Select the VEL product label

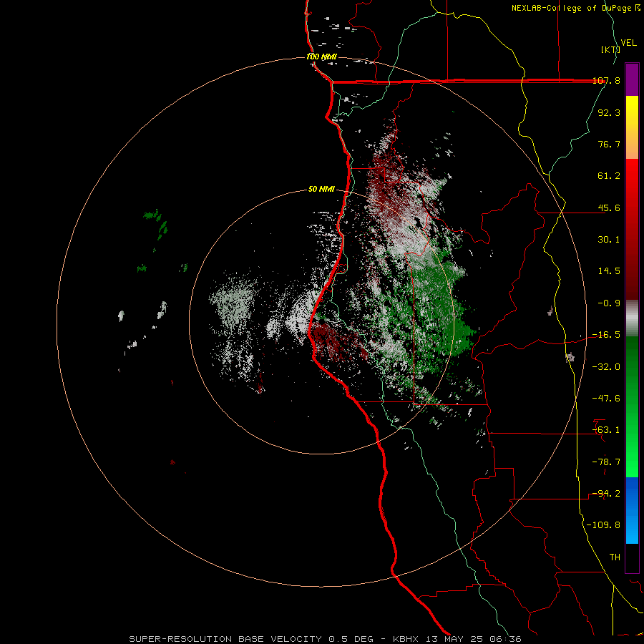tap(628, 43)
